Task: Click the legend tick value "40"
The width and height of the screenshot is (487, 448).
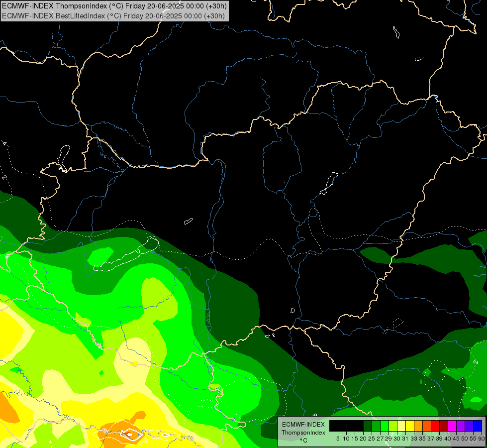Action: [x=448, y=439]
